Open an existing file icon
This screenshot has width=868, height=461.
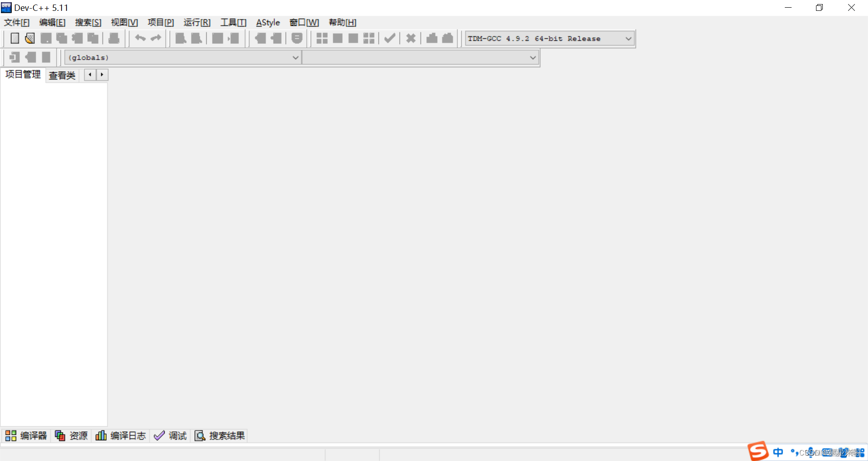click(30, 38)
